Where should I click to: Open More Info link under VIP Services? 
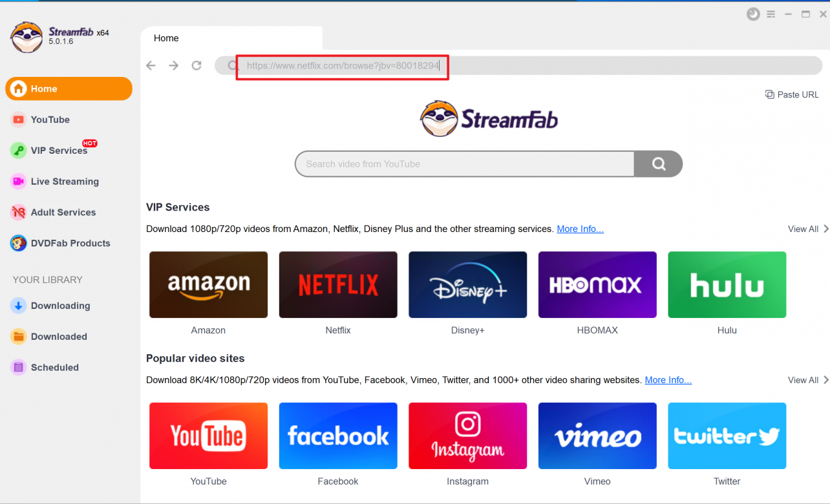point(580,229)
